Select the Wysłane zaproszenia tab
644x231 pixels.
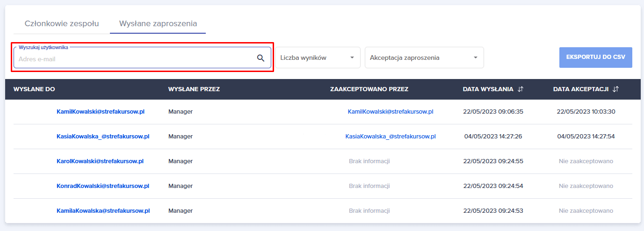tap(158, 23)
